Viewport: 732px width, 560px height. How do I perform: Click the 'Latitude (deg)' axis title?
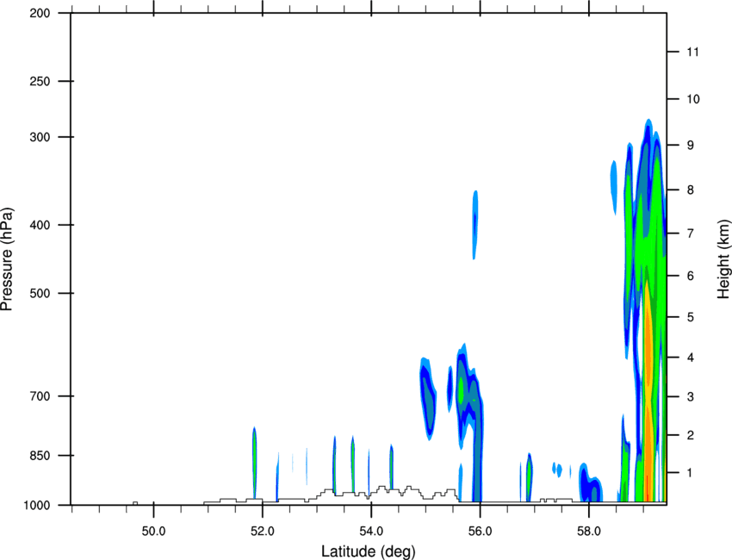[x=368, y=551]
